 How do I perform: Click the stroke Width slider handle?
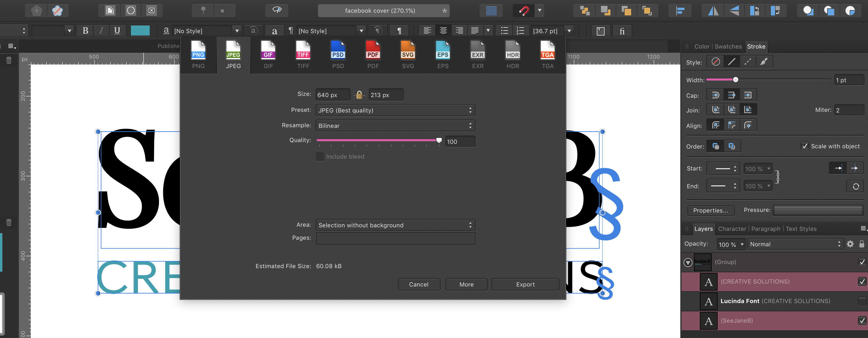click(x=735, y=80)
